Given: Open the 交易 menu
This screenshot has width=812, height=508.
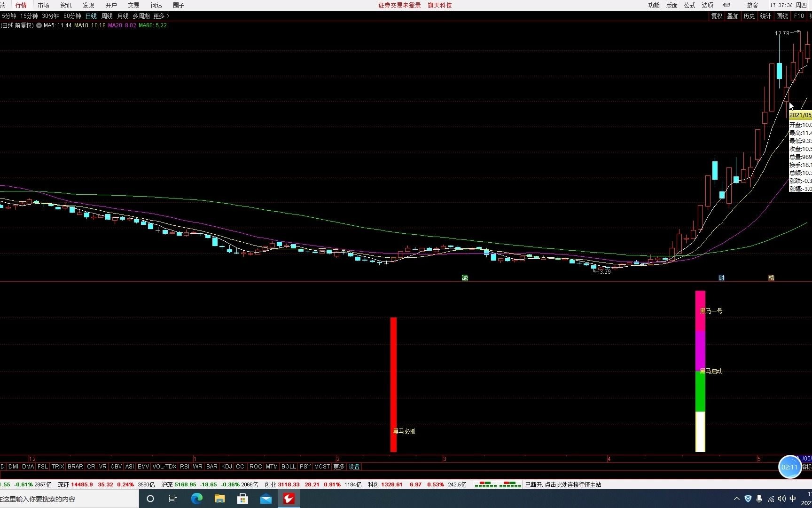Looking at the screenshot, I should (133, 5).
